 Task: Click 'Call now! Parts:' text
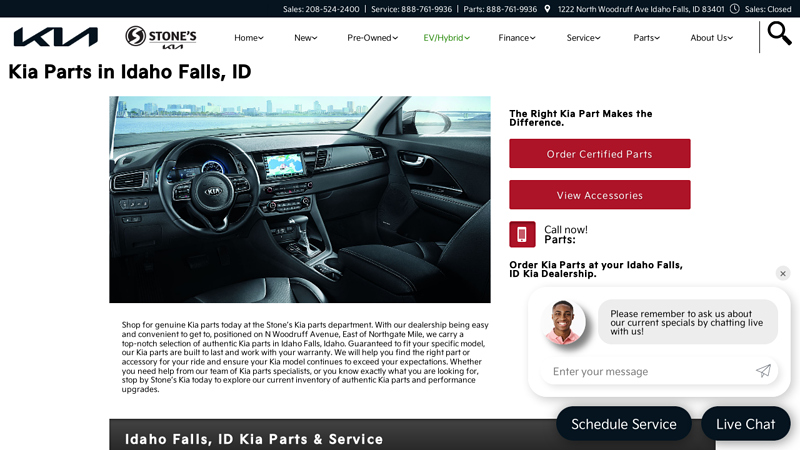pos(566,234)
